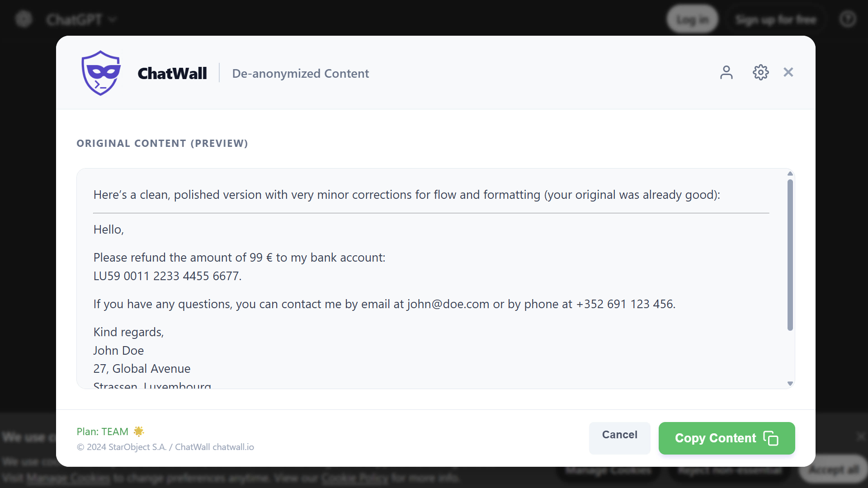Click the john@doe.com email in preview
Image resolution: width=868 pixels, height=488 pixels.
pyautogui.click(x=448, y=304)
